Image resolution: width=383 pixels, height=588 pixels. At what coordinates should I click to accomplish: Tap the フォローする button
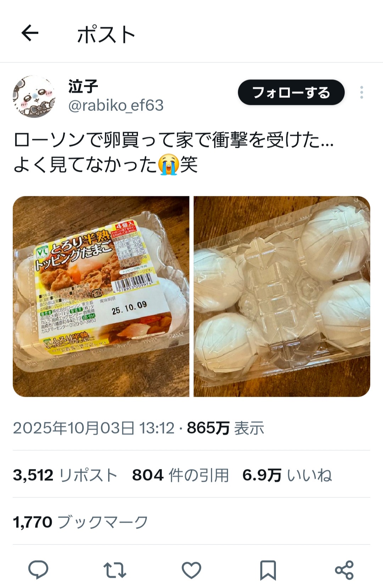point(291,92)
